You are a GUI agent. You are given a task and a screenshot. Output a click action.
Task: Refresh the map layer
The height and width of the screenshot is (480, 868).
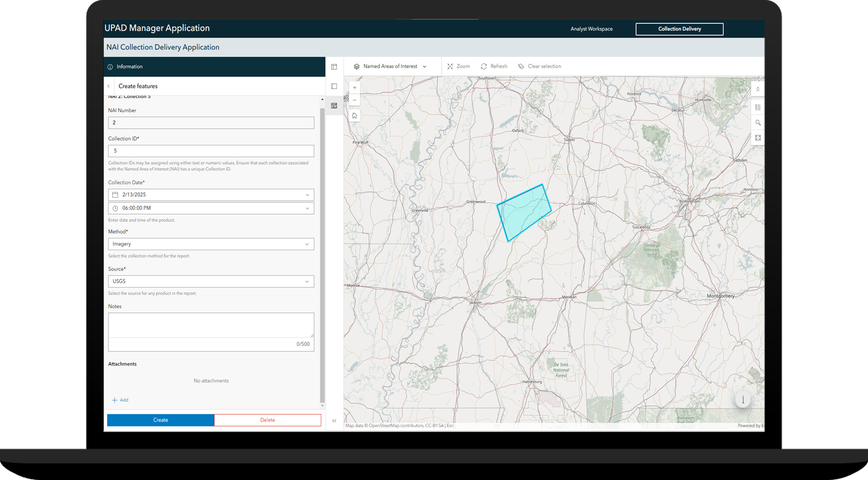tap(494, 66)
